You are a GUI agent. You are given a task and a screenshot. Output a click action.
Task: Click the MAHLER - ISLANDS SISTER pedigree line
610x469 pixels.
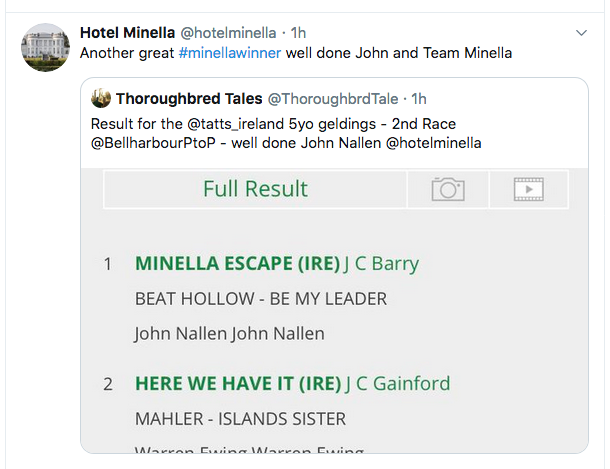click(x=240, y=419)
